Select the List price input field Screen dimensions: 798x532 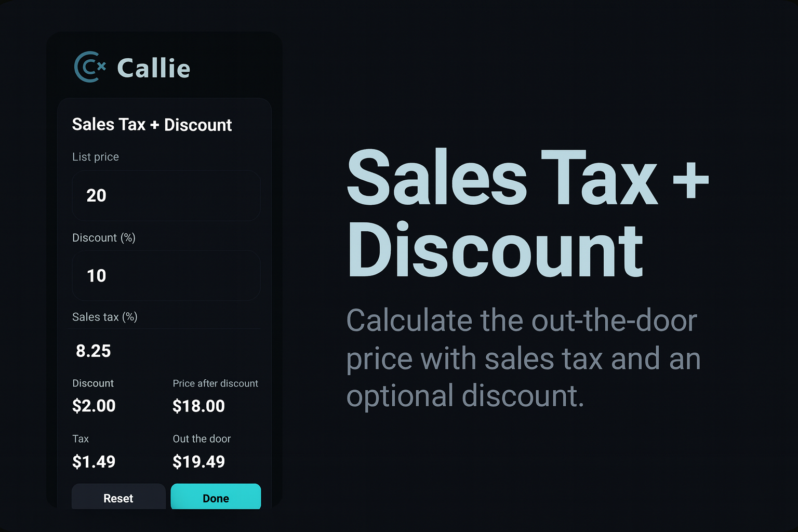[x=166, y=195]
